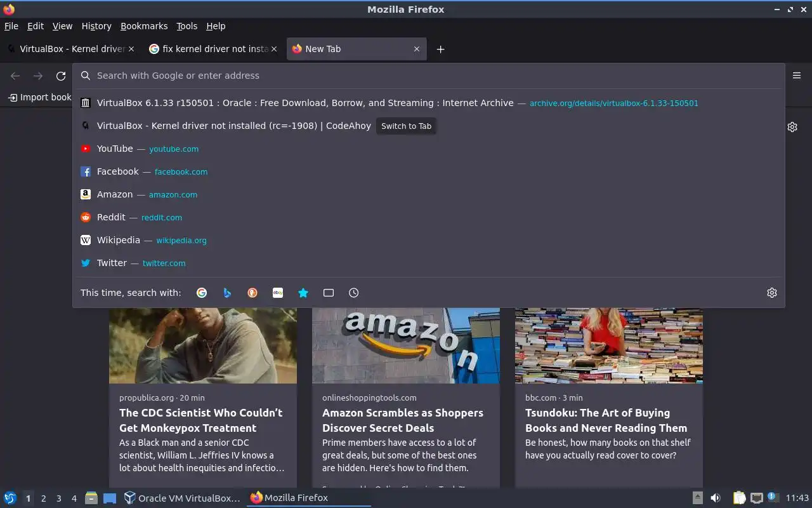Viewport: 812px width, 508px height.
Task: Click the Import bookmarks toolbar button
Action: click(39, 97)
